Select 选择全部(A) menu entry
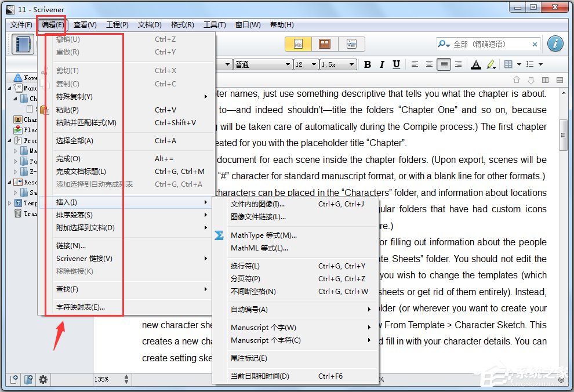This screenshot has width=574, height=392. click(126, 140)
